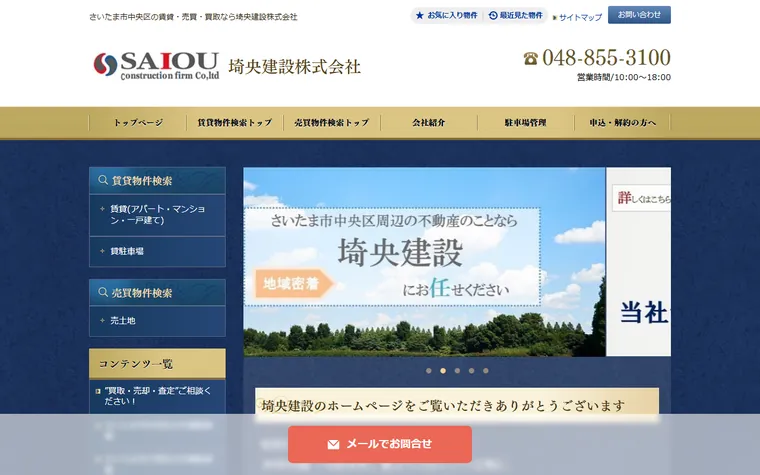This screenshot has width=760, height=475.
Task: Click the star icon for お気に入り物件
Action: [420, 16]
